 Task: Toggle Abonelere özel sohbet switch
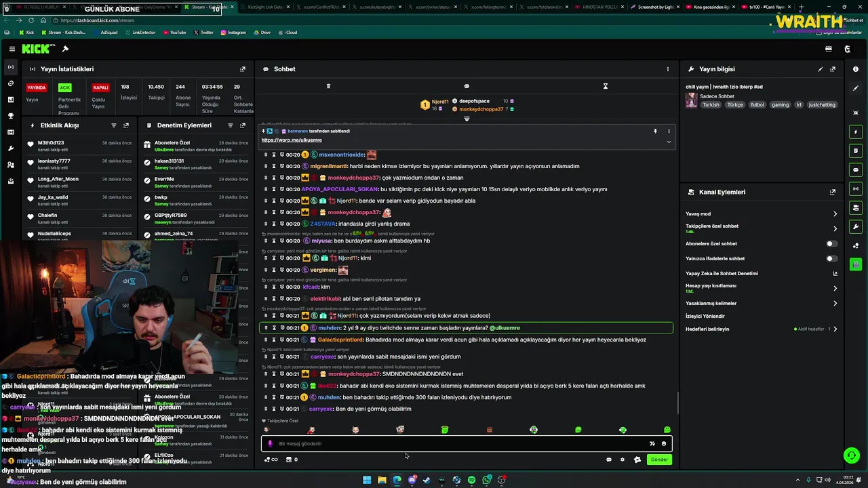coord(831,243)
